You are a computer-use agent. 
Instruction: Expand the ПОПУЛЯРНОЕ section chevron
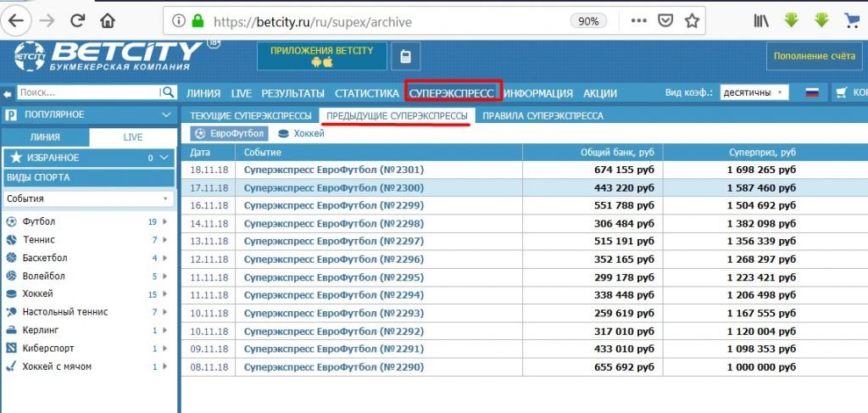click(x=165, y=114)
